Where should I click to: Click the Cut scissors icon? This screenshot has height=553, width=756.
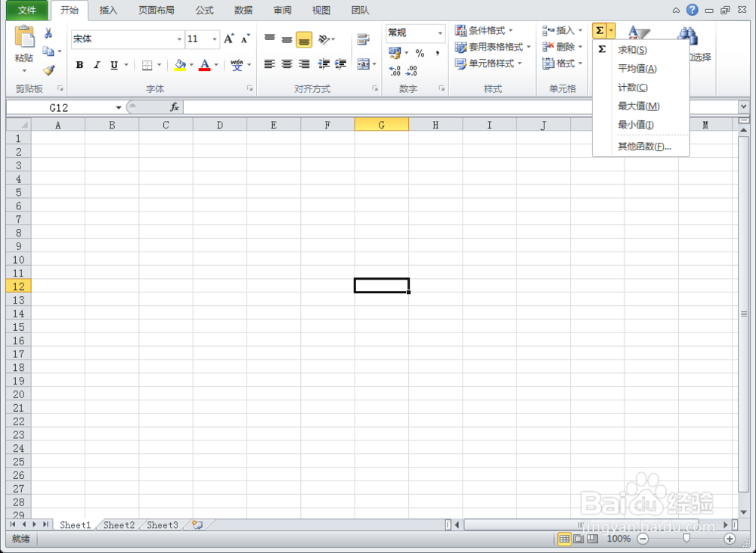(48, 33)
